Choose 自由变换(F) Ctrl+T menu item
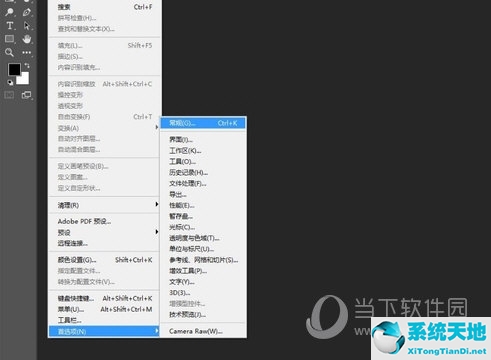Screen dimensions: 491x360 point(105,117)
